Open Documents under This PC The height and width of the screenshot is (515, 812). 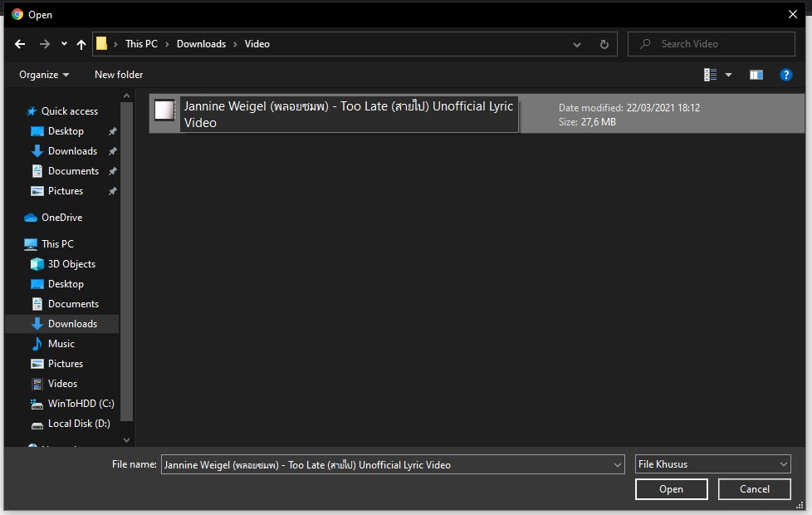[66, 304]
